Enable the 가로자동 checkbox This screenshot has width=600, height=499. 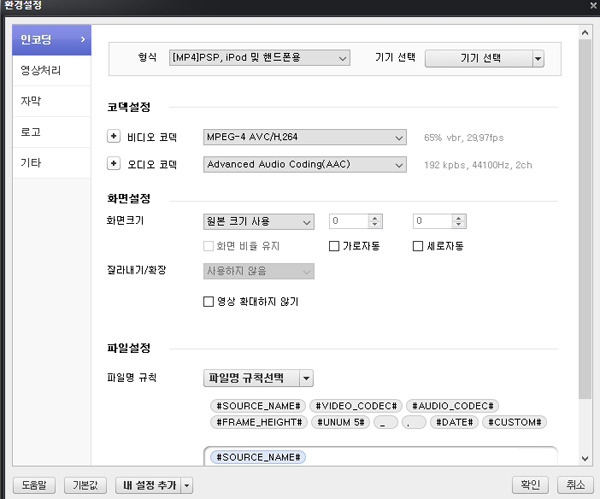click(334, 246)
